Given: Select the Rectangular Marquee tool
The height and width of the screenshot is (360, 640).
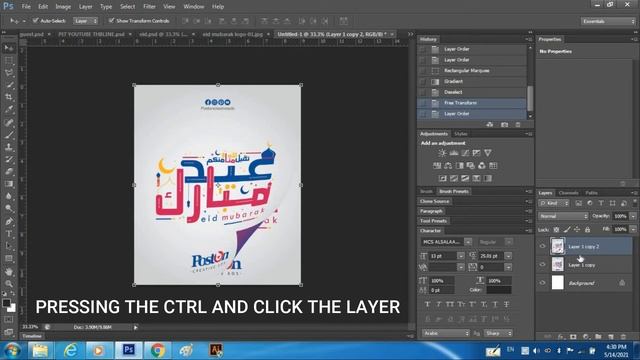Looking at the screenshot, I should tap(9, 60).
